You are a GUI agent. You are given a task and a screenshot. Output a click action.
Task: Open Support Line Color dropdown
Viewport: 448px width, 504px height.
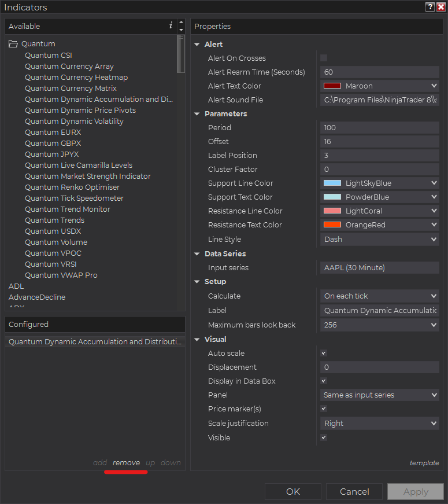click(x=380, y=183)
